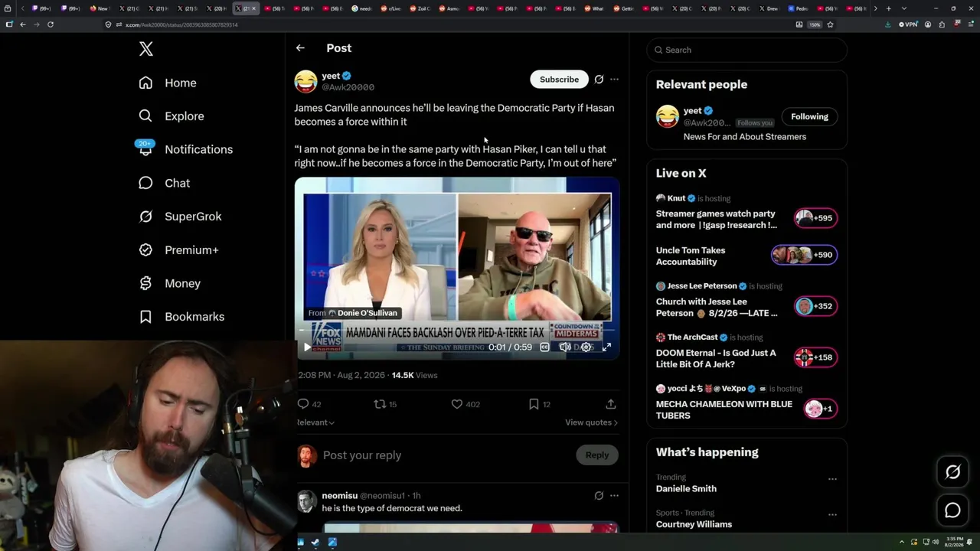Click Grok icon beside Subscribe button

point(599,80)
